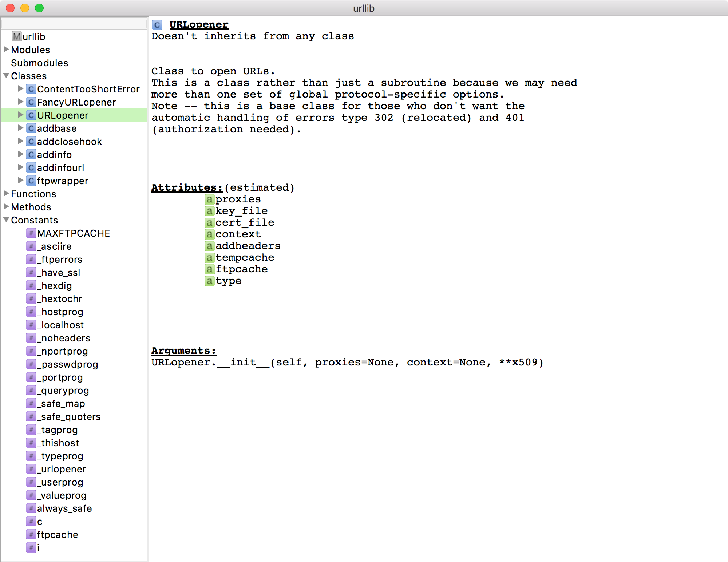
Task: Select the _safe_quoters constant
Action: (69, 416)
